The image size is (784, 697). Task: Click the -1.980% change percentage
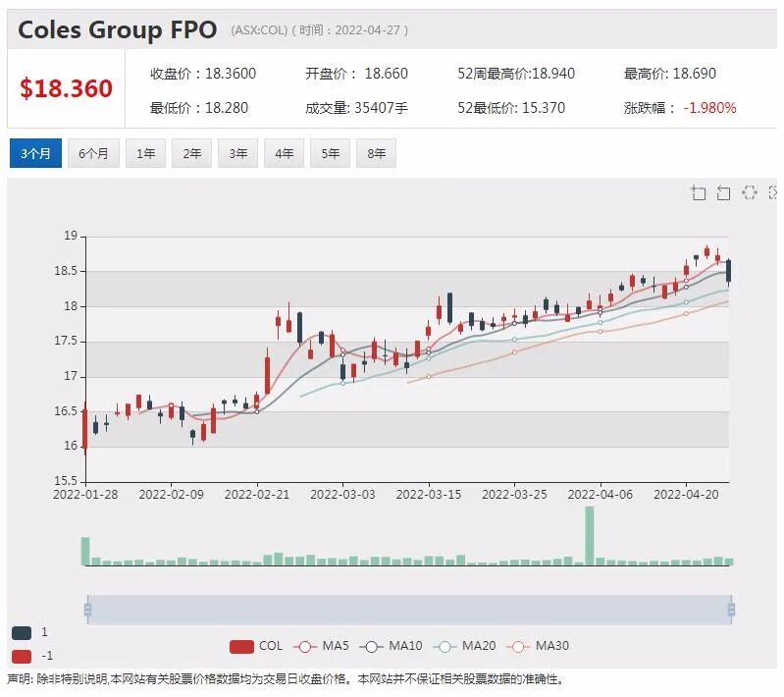tap(709, 108)
